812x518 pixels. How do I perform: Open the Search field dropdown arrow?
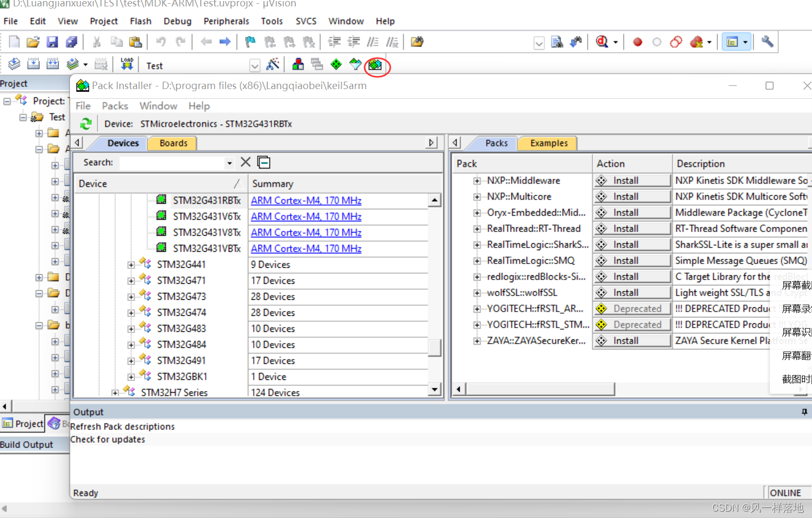click(230, 163)
